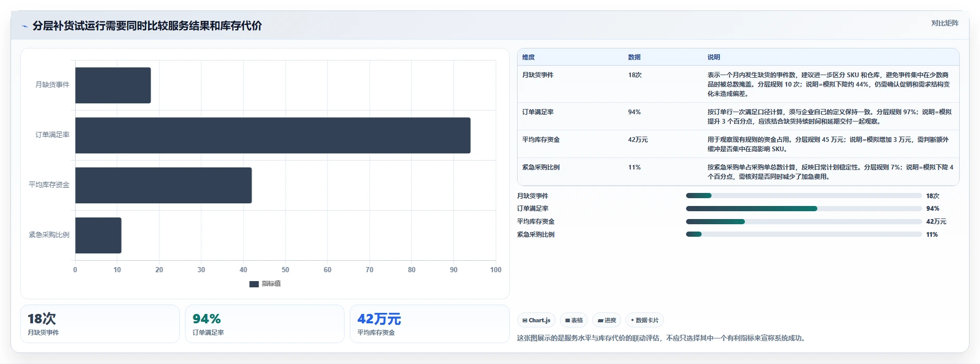Click the 20 tick on the x-axis
The height and width of the screenshot is (364, 980).
point(159,270)
